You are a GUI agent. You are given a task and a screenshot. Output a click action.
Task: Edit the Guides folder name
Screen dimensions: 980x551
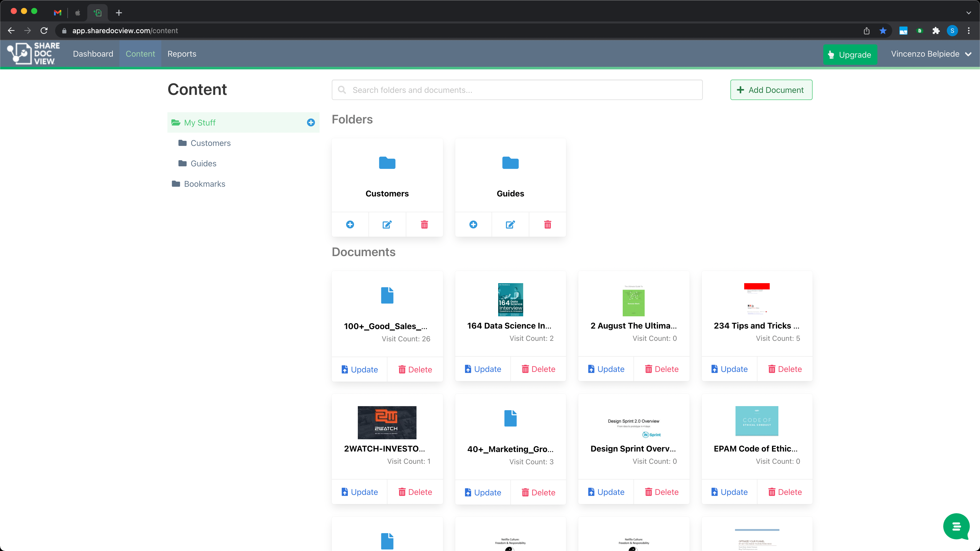510,224
